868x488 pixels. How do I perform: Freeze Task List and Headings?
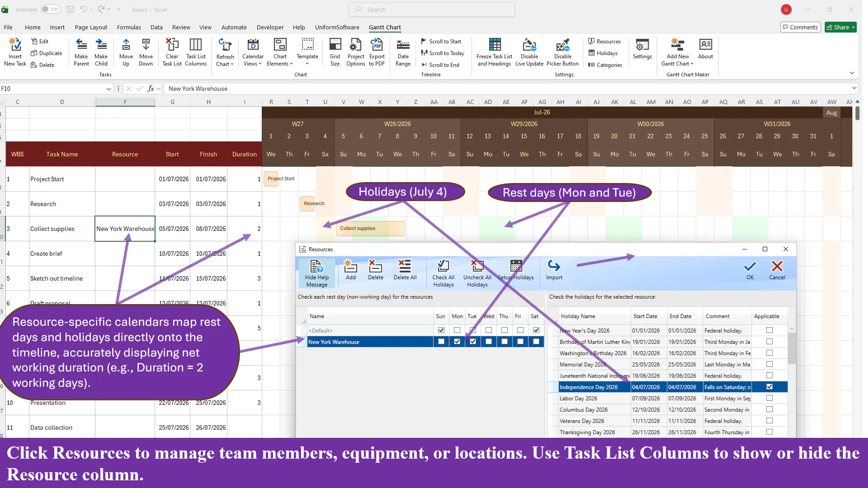click(495, 52)
